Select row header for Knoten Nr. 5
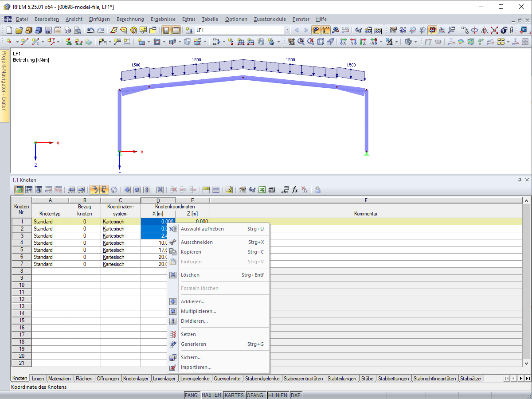Image resolution: width=532 pixels, height=399 pixels. coord(22,250)
